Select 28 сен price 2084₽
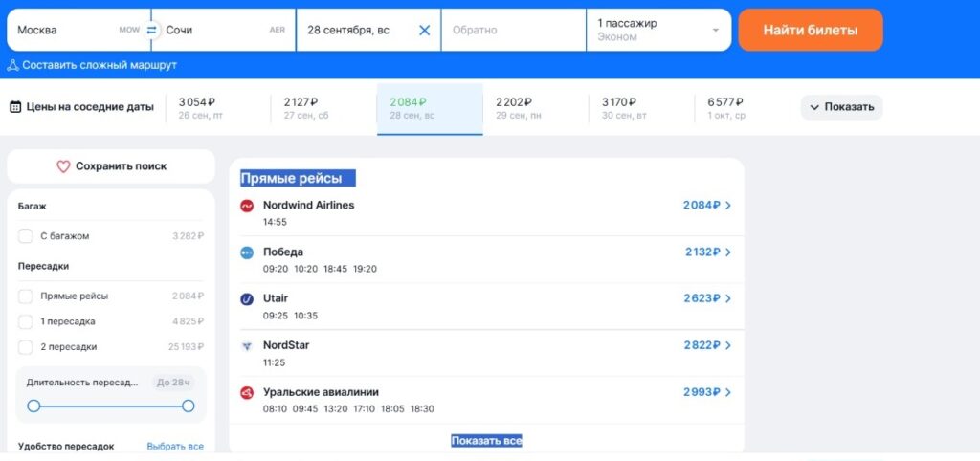The image size is (980, 461). pos(430,108)
